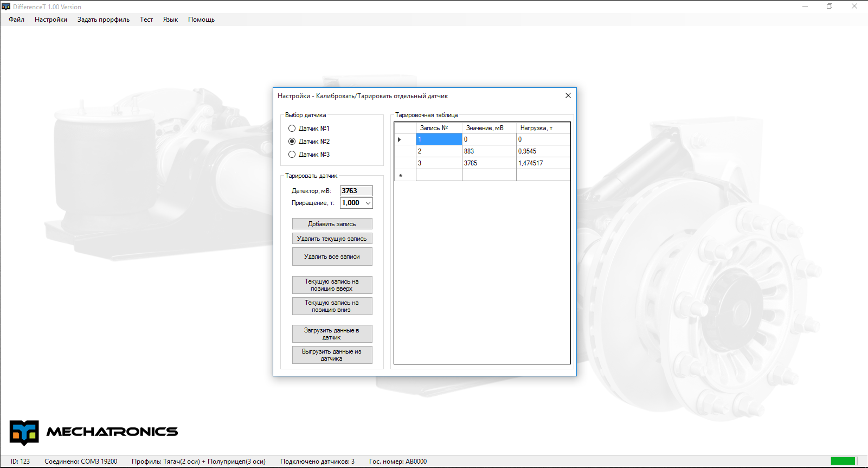This screenshot has height=468, width=868.
Task: Open the Задать профиль menu
Action: (x=103, y=20)
